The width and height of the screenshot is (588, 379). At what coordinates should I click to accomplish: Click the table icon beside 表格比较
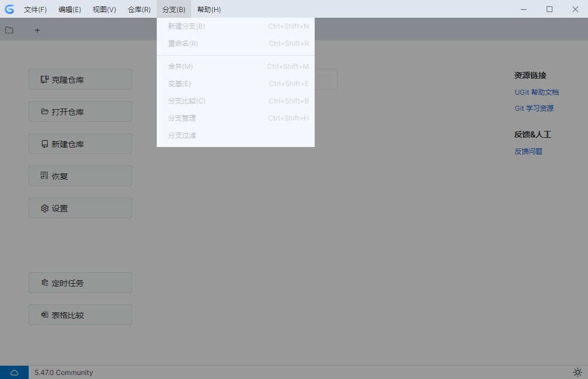tap(45, 315)
